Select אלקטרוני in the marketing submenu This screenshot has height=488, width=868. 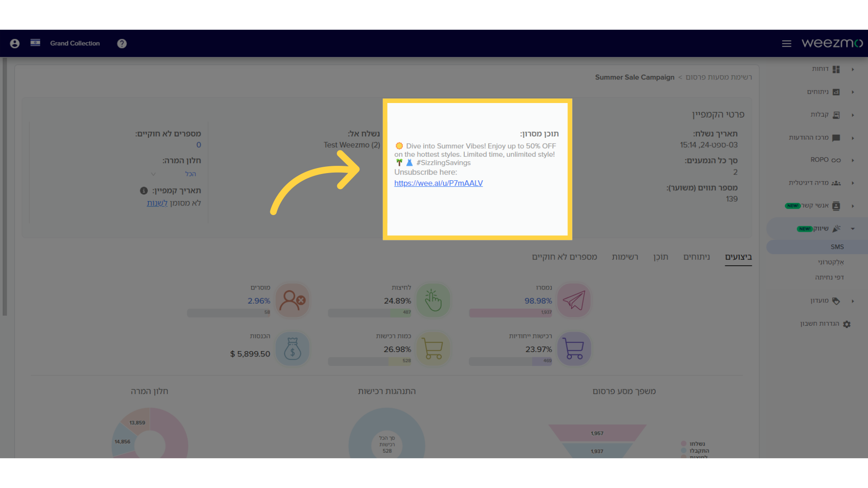click(x=831, y=262)
